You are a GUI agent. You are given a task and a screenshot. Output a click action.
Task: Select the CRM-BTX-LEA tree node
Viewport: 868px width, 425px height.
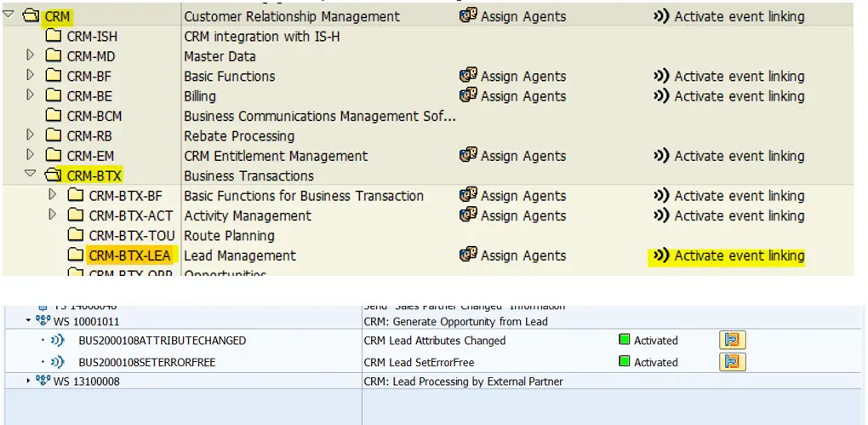129,256
